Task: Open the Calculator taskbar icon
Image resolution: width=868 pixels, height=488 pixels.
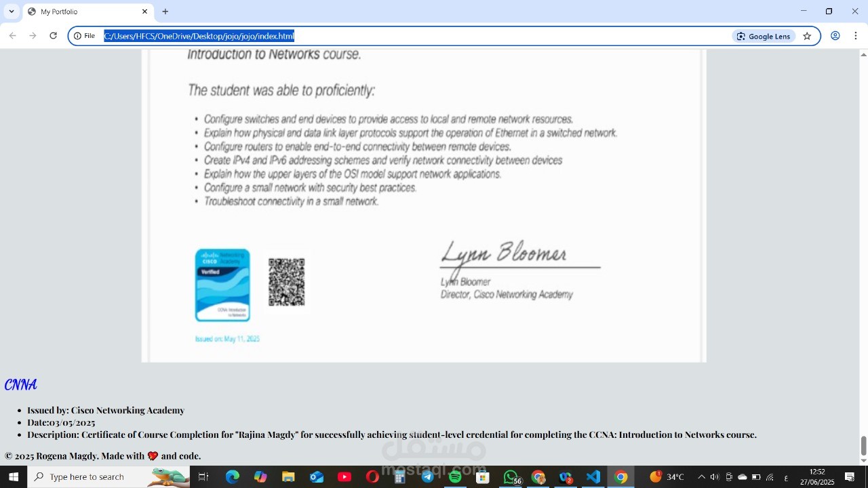Action: pos(400,477)
